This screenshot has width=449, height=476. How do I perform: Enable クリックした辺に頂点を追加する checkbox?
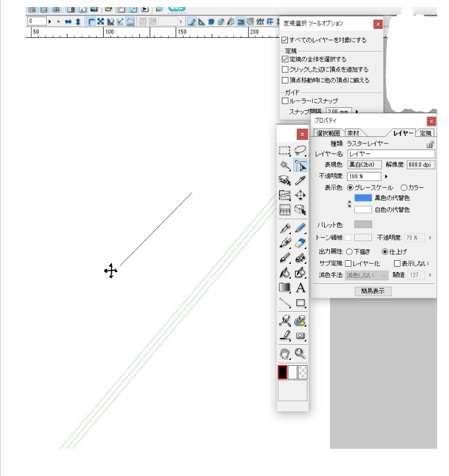(x=285, y=69)
